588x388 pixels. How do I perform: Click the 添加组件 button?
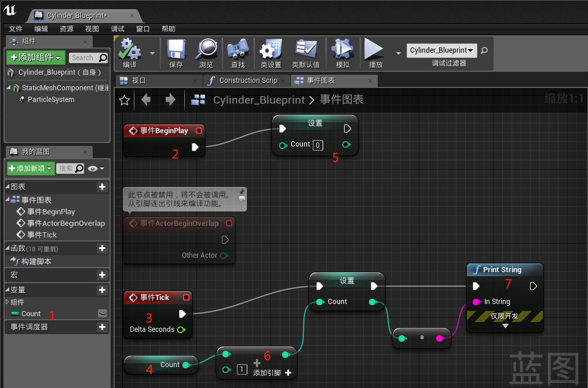click(x=36, y=57)
